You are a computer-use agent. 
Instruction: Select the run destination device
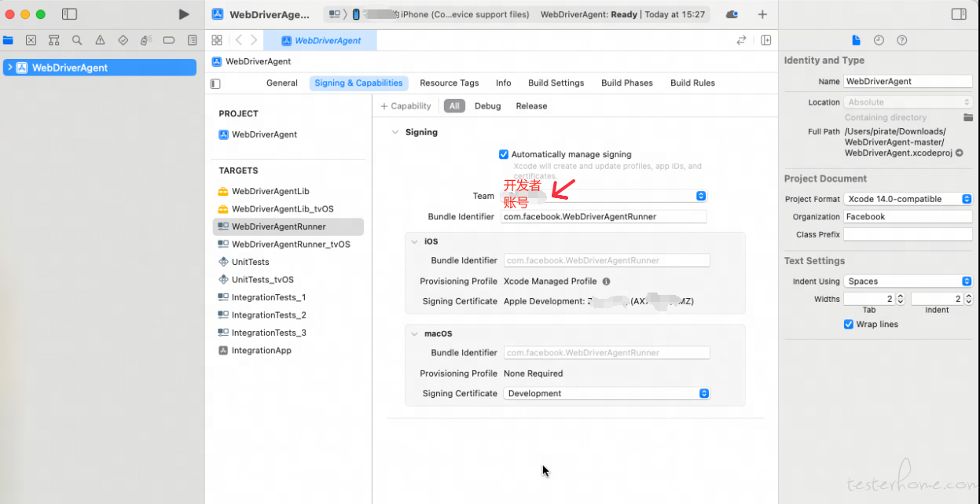pyautogui.click(x=441, y=14)
